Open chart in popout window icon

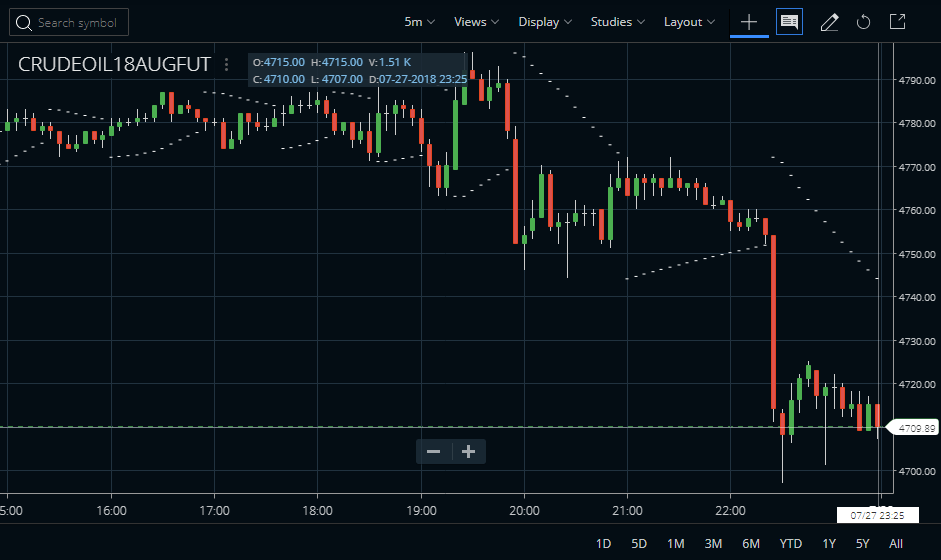(897, 22)
